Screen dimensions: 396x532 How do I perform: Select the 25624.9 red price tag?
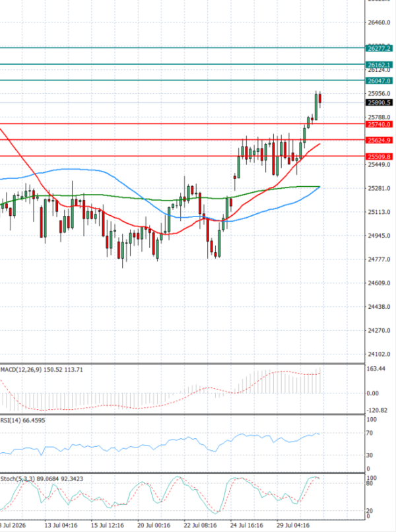[379, 140]
